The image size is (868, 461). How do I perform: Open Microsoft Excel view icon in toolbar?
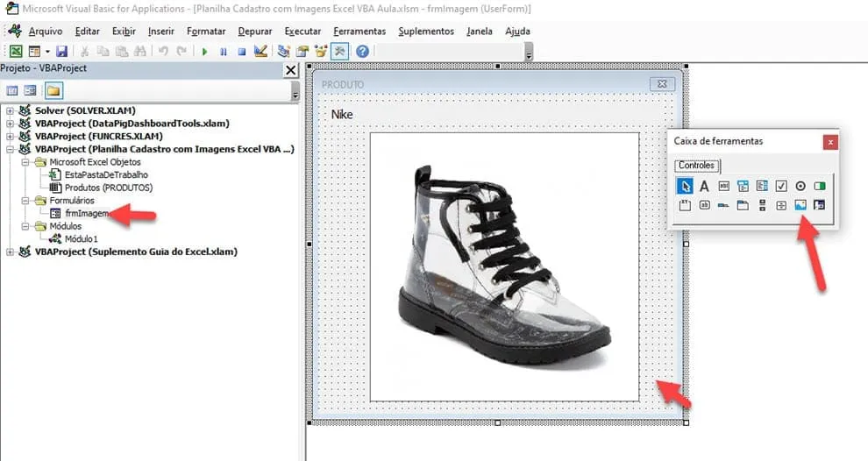(x=16, y=52)
